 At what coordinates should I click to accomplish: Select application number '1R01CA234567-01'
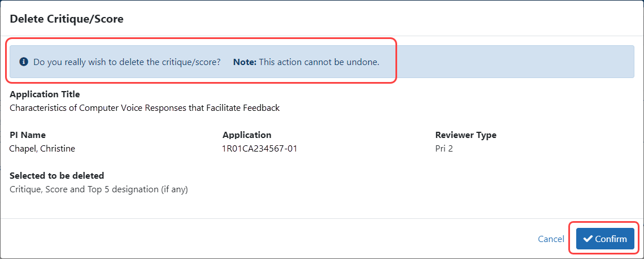point(259,148)
